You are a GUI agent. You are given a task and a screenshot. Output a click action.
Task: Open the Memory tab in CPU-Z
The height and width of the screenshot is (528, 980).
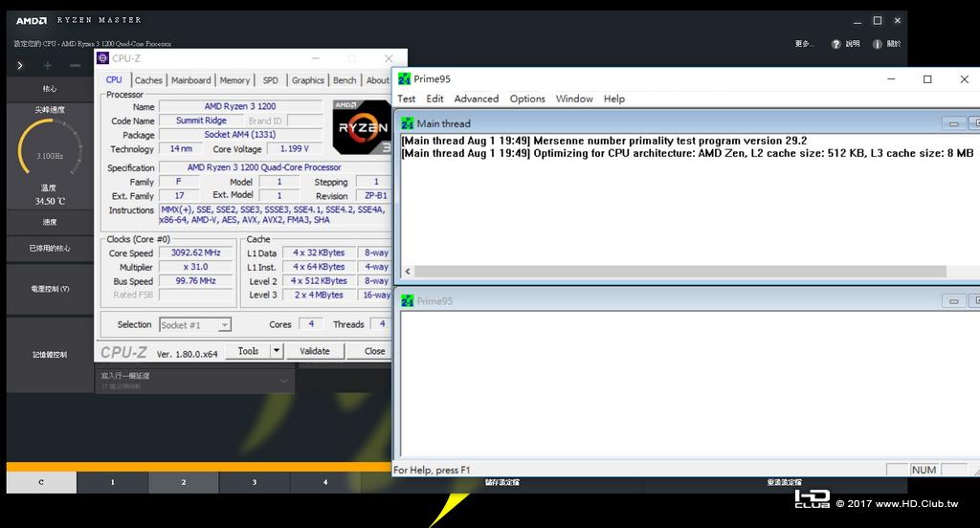pos(234,80)
